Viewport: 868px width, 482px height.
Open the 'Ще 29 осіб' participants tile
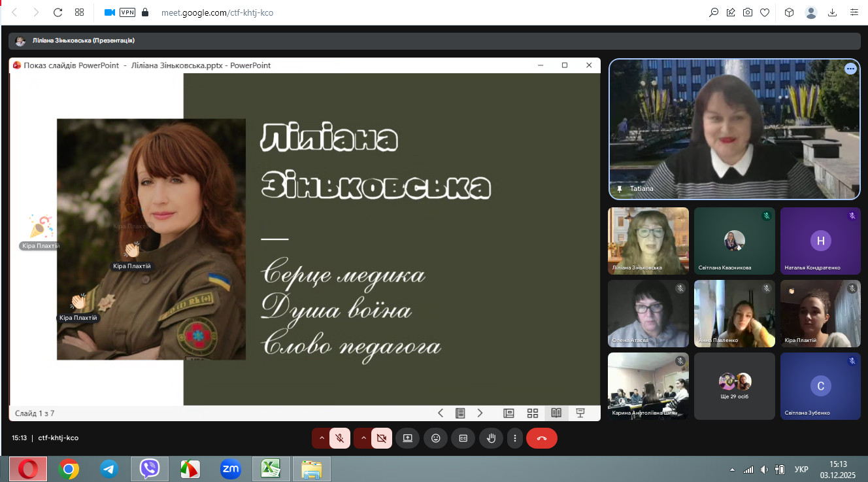click(x=735, y=386)
